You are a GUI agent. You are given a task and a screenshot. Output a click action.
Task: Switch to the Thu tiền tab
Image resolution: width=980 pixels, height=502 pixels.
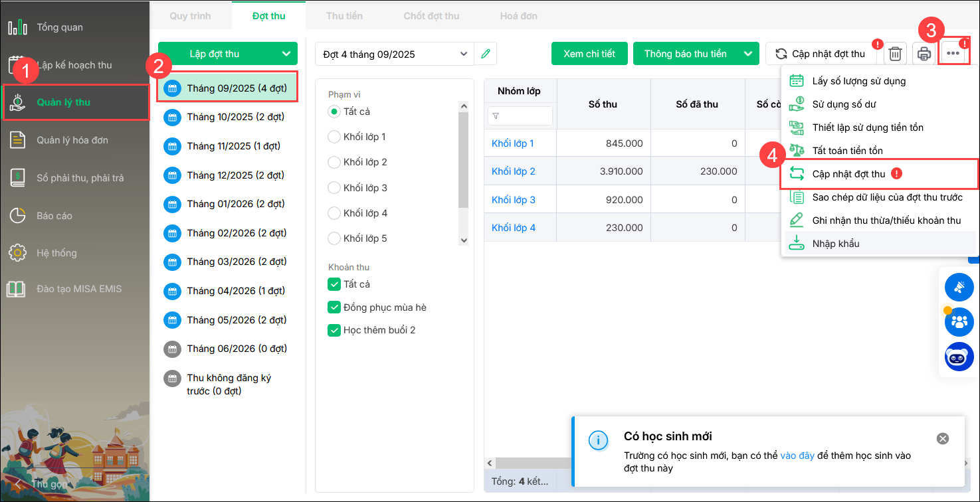[344, 15]
